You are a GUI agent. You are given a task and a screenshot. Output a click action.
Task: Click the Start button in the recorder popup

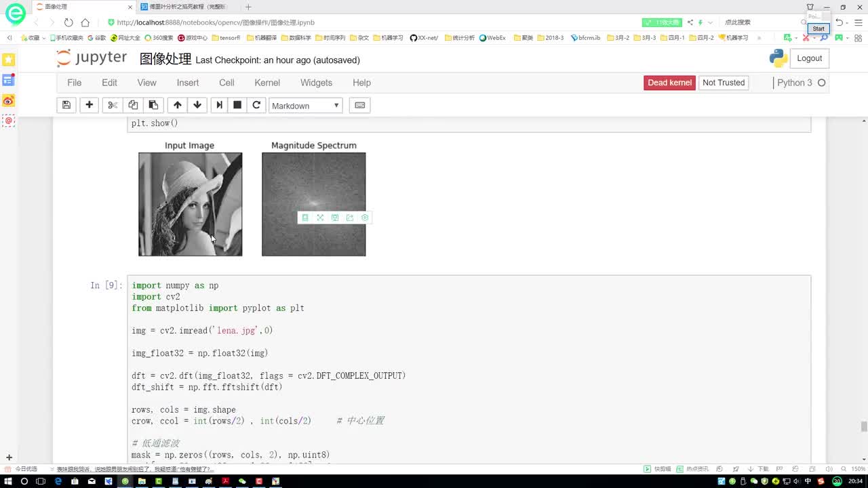[818, 28]
